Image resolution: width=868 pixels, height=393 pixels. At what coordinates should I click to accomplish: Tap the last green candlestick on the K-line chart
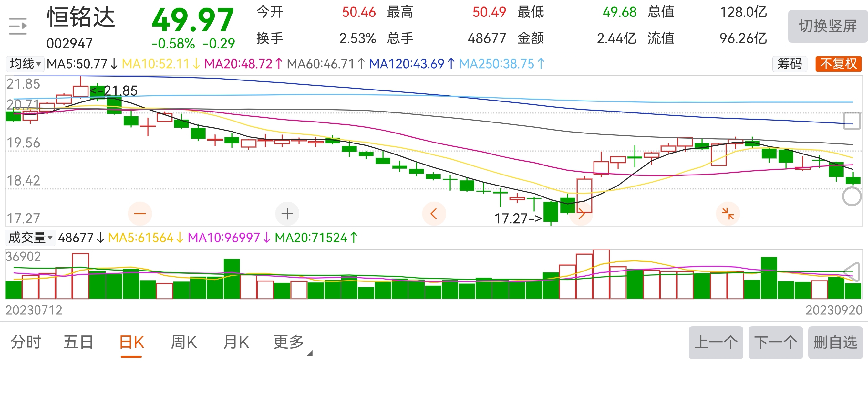coord(853,180)
